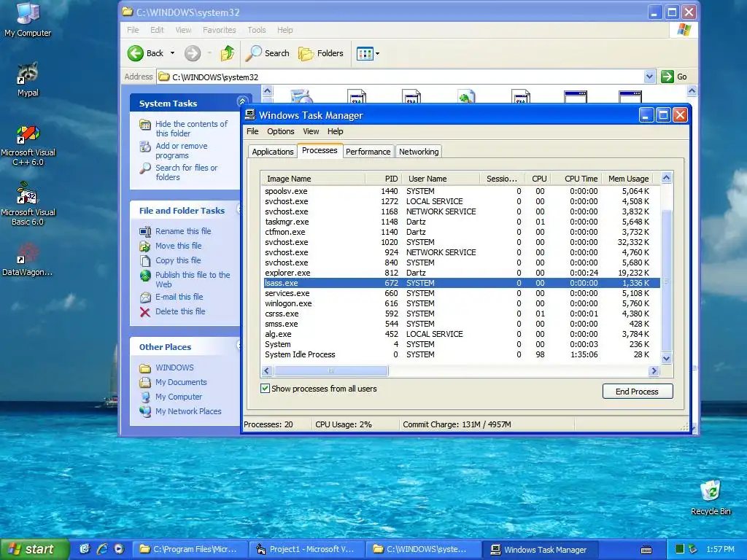Select the explorer.exe process row
This screenshot has width=747, height=560.
click(461, 273)
